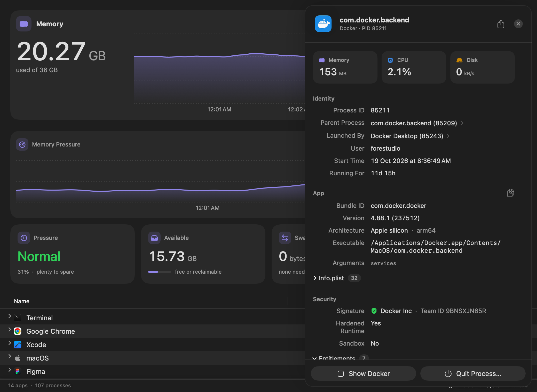Click the share icon in process panel header
Viewport: 537px width, 392px height.
501,24
